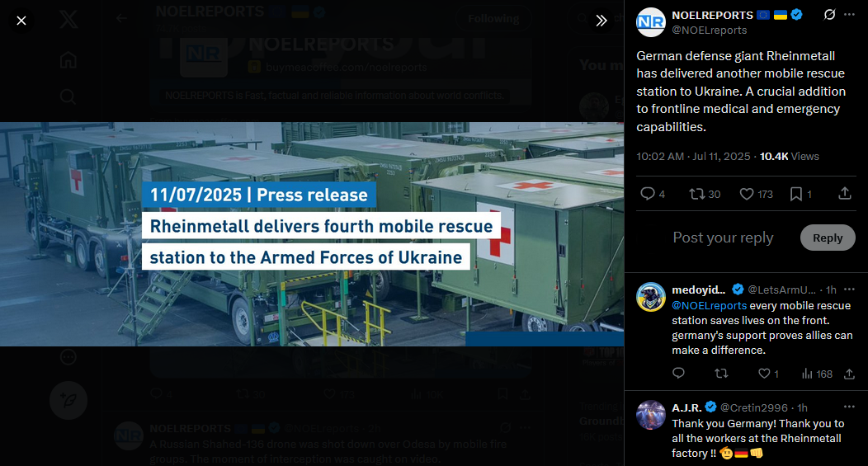Open medoyid's reply text about mobile rescue station
This screenshot has height=466, width=868.
pos(762,327)
